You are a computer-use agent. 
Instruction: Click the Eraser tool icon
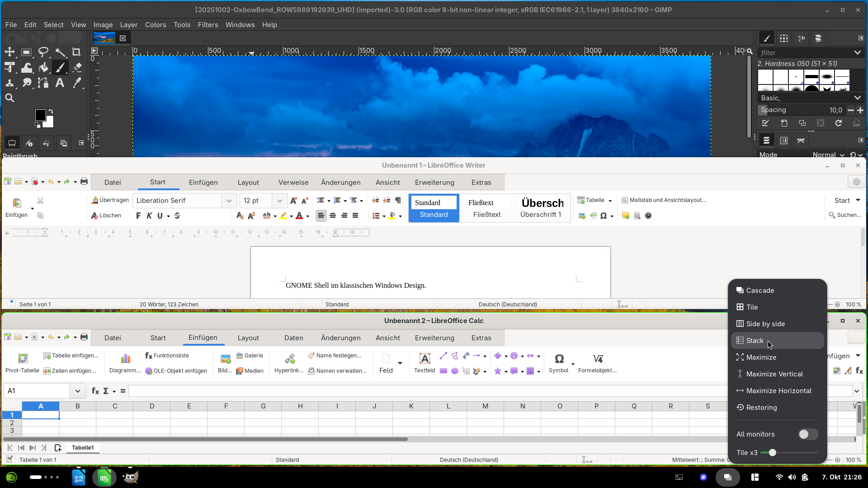77,68
